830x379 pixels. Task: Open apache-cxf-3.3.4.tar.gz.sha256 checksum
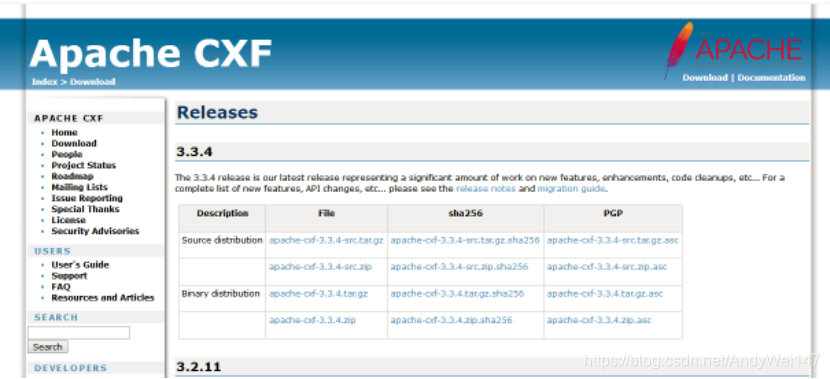tap(457, 294)
